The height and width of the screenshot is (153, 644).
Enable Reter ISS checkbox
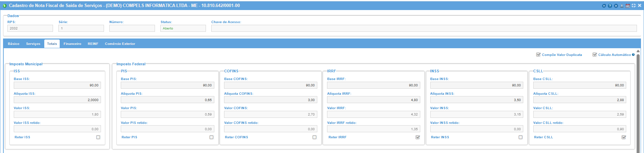[x=98, y=137]
